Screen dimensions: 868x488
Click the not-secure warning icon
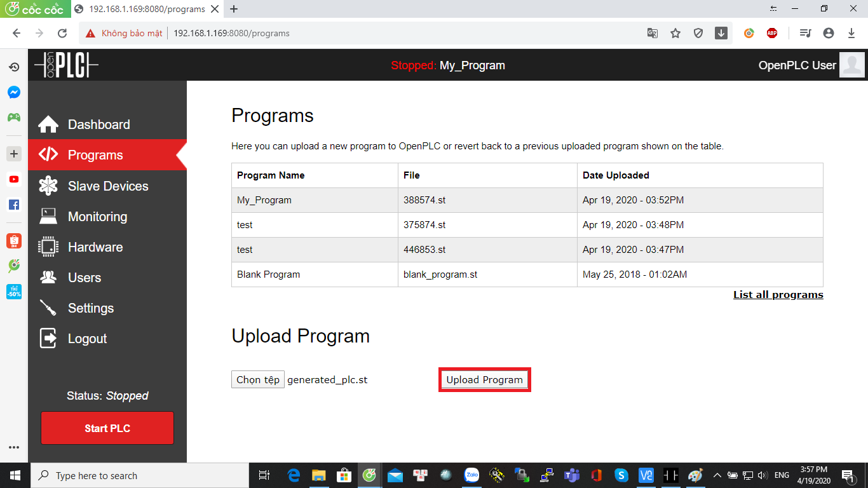pyautogui.click(x=90, y=33)
